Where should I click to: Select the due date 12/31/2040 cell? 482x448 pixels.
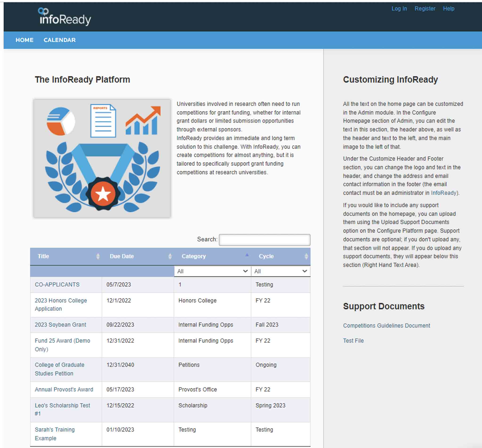(138, 369)
